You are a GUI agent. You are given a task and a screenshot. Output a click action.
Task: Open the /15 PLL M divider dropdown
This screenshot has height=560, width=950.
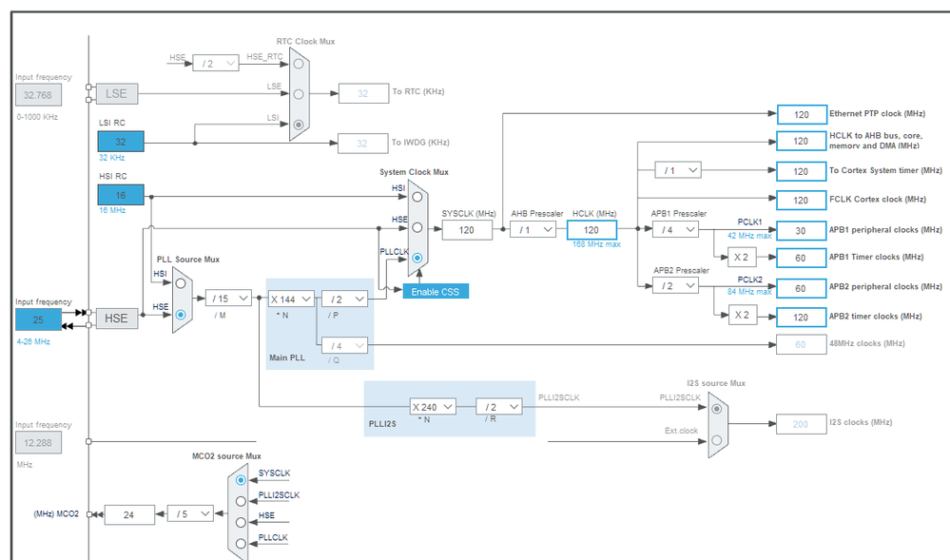click(228, 299)
